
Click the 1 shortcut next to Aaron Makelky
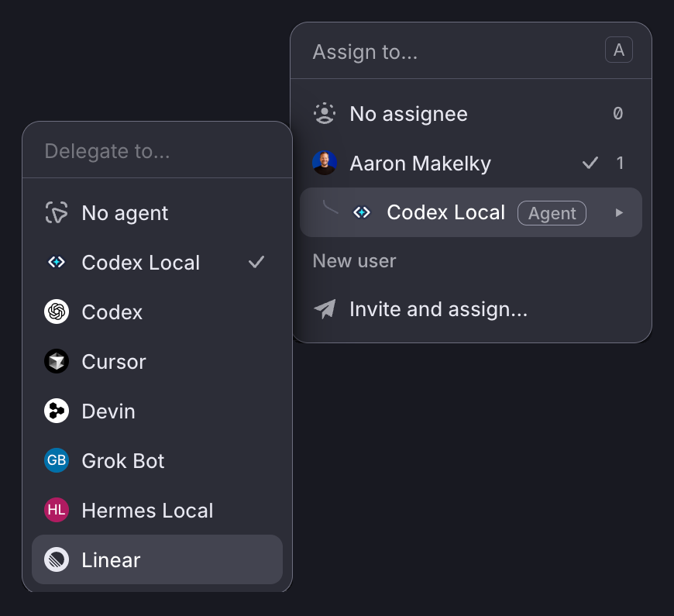tap(620, 163)
